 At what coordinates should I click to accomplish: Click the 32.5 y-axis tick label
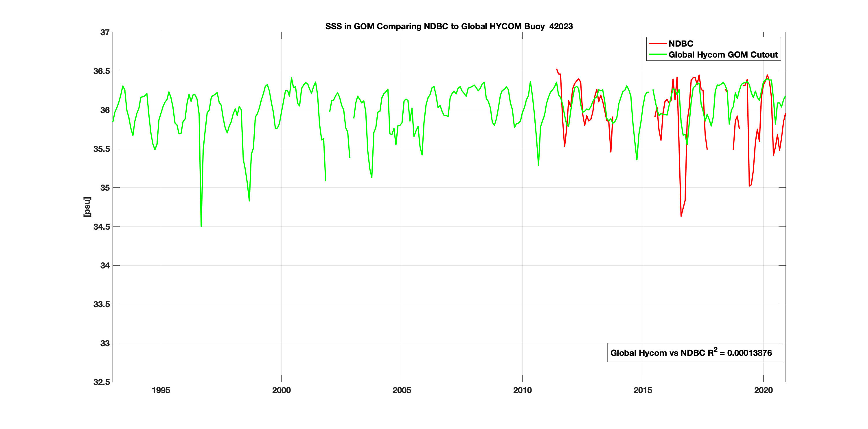(102, 382)
